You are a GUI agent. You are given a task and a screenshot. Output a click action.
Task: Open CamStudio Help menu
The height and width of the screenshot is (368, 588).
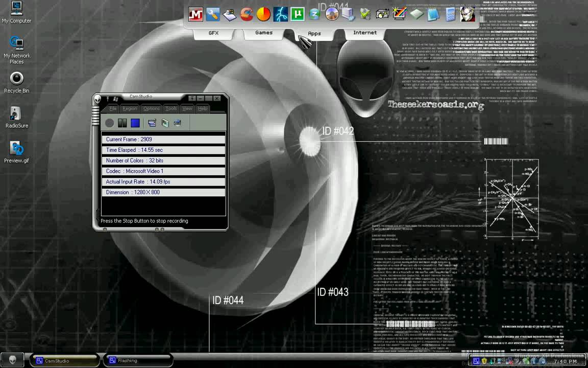[203, 108]
